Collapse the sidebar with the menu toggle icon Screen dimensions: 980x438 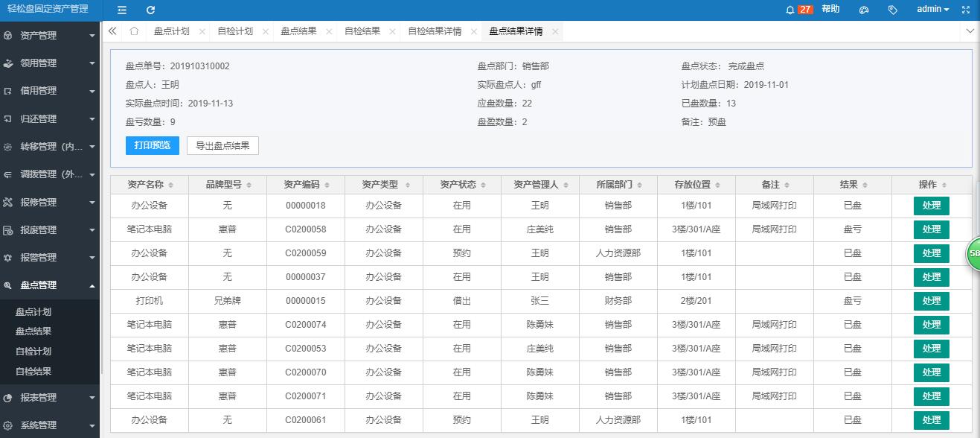click(x=122, y=10)
